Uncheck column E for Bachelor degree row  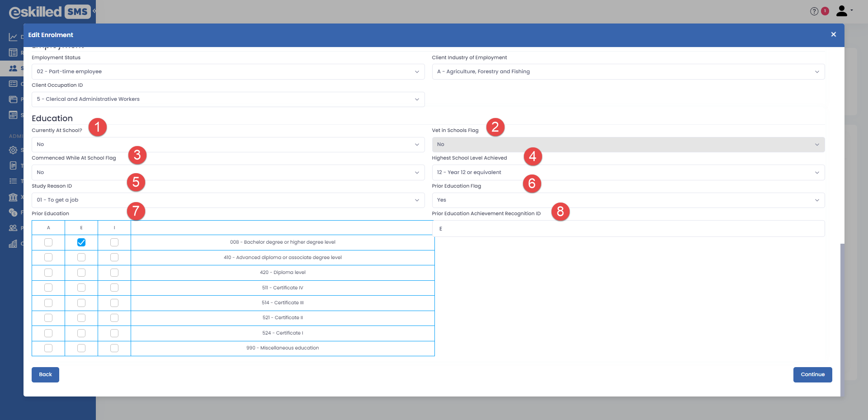tap(81, 242)
